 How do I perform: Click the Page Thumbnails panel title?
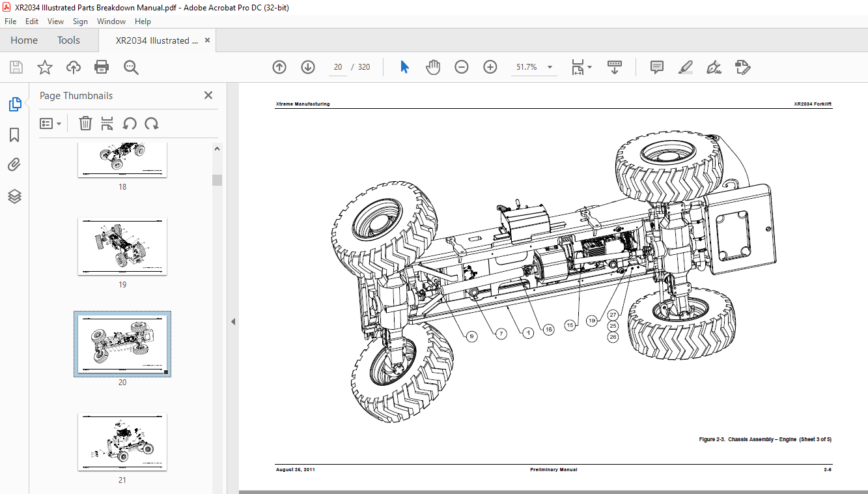click(x=76, y=96)
